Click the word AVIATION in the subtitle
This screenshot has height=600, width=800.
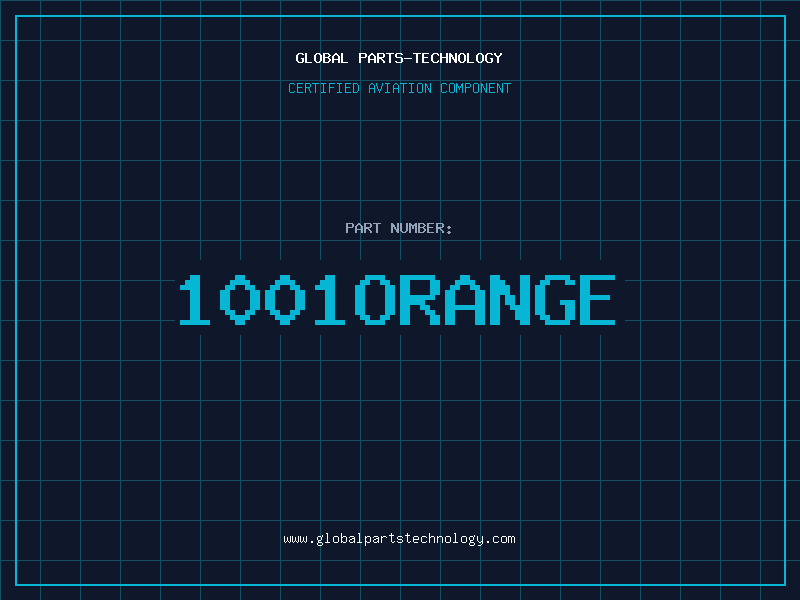coord(399,88)
